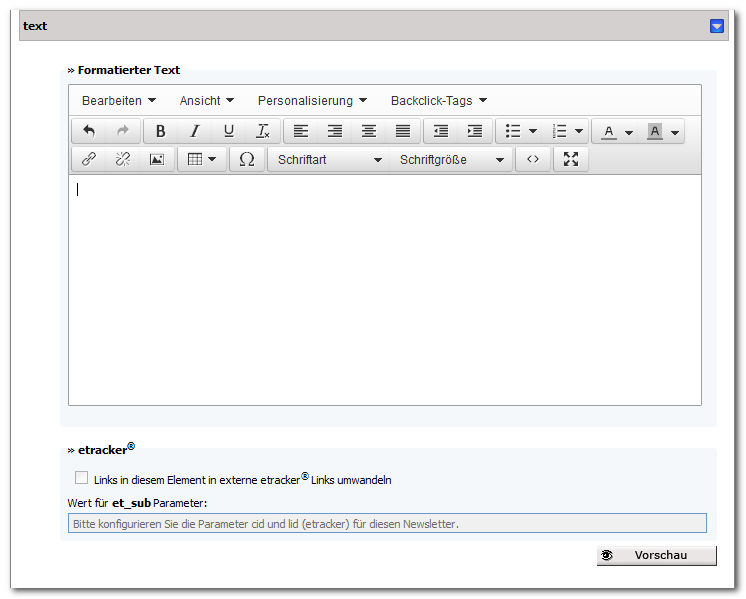Screen dimensions: 746x599
Task: Open the Schriftgröße size dropdown
Action: pyautogui.click(x=451, y=159)
